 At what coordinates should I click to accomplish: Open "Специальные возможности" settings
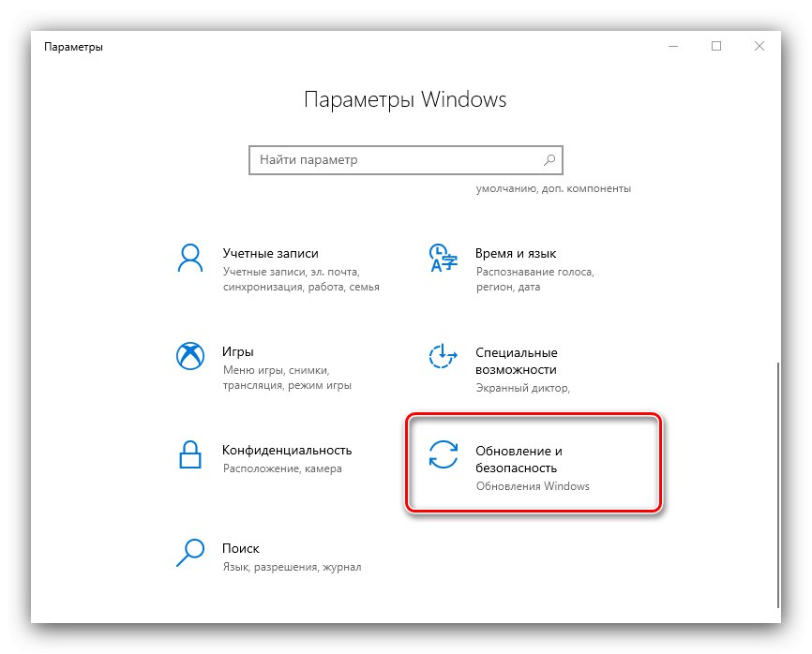tap(517, 361)
